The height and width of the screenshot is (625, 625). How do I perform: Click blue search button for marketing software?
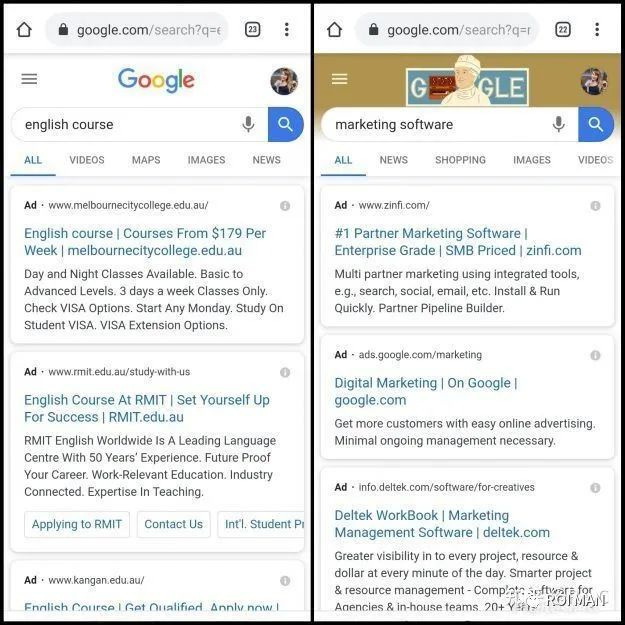click(x=596, y=124)
